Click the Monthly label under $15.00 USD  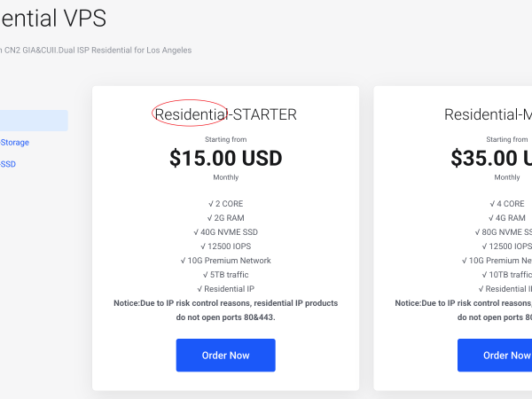(225, 177)
